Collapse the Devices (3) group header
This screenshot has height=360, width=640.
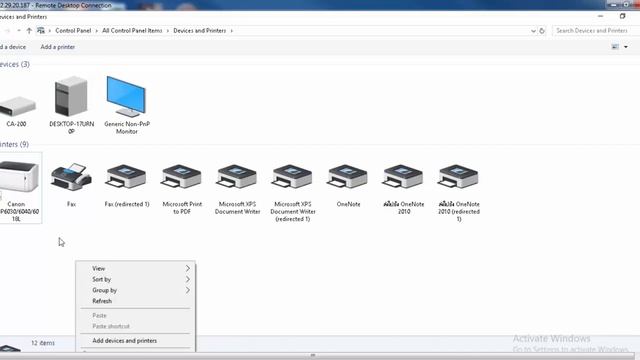15,64
